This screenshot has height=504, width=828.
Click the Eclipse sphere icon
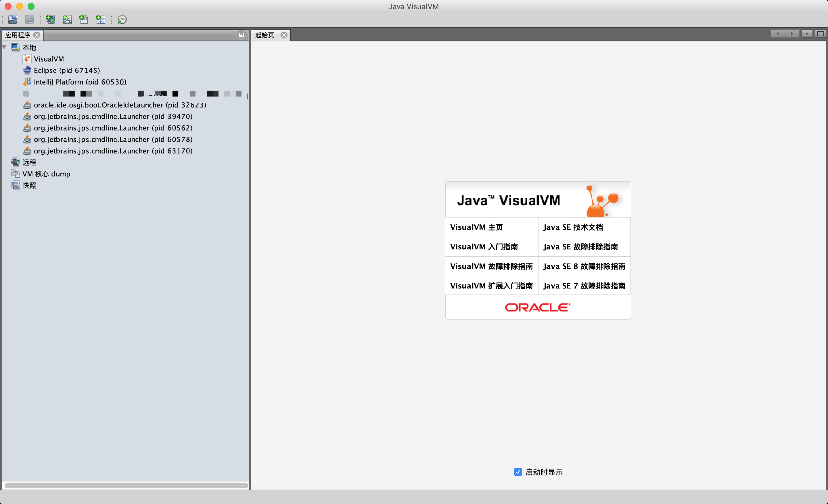click(x=27, y=70)
